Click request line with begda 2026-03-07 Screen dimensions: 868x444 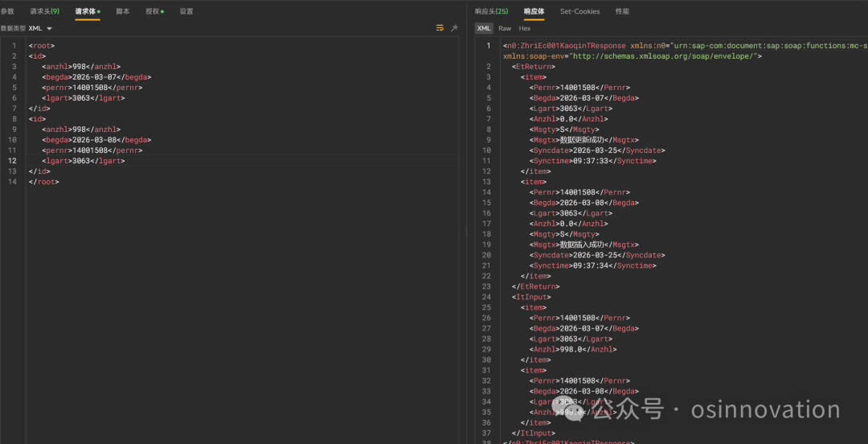tap(96, 77)
